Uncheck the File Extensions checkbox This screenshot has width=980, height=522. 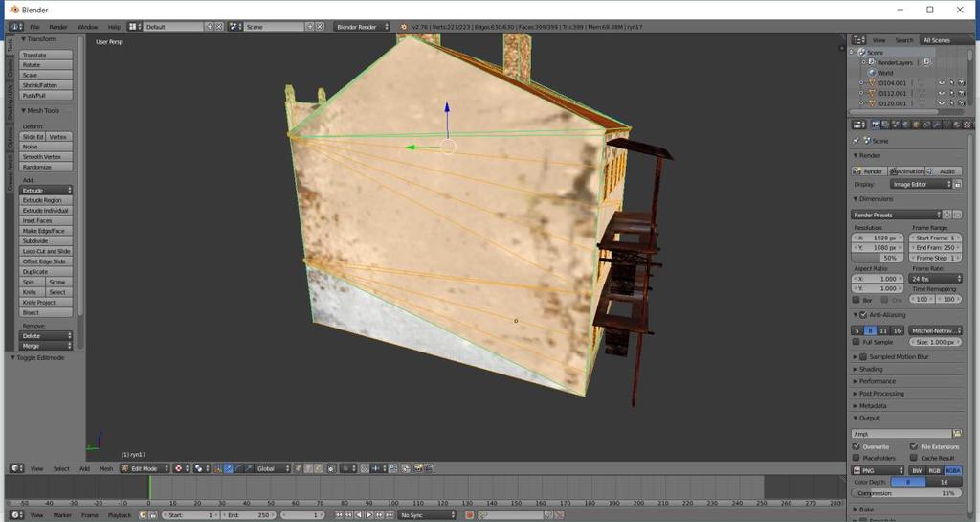click(914, 447)
